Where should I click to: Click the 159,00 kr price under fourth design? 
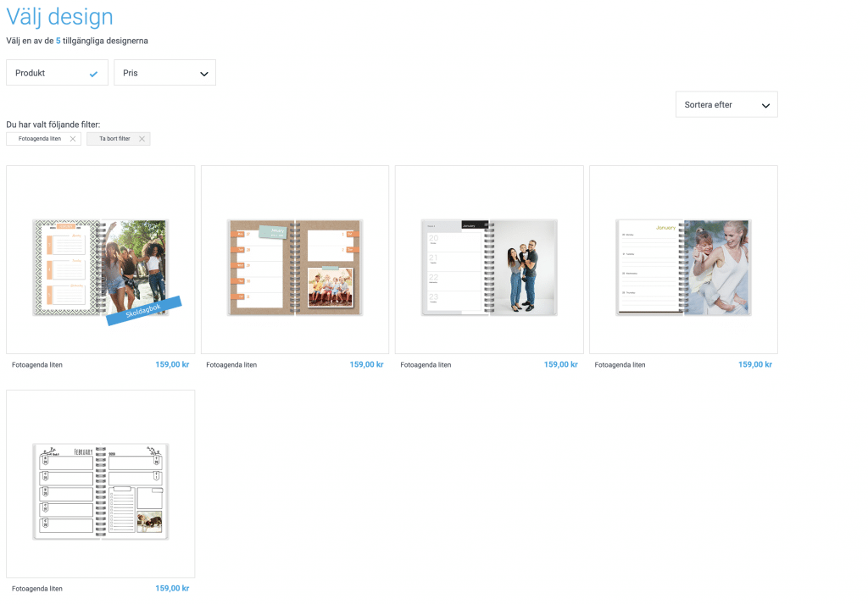point(754,365)
